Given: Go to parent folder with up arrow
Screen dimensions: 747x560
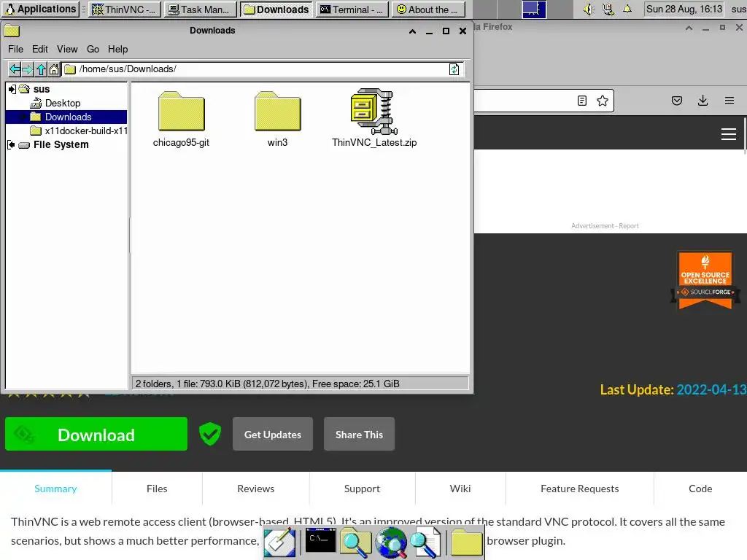Looking at the screenshot, I should tap(41, 69).
